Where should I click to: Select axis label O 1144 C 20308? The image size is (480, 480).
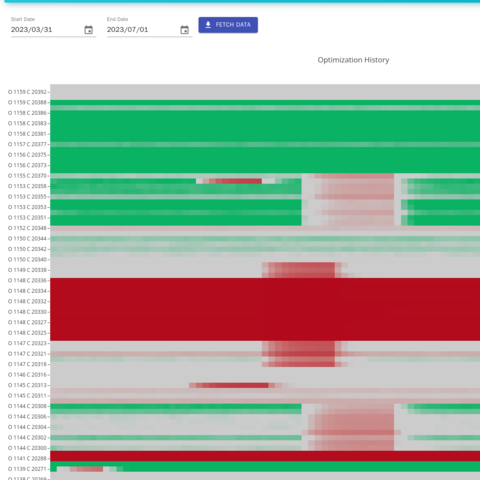(27, 406)
